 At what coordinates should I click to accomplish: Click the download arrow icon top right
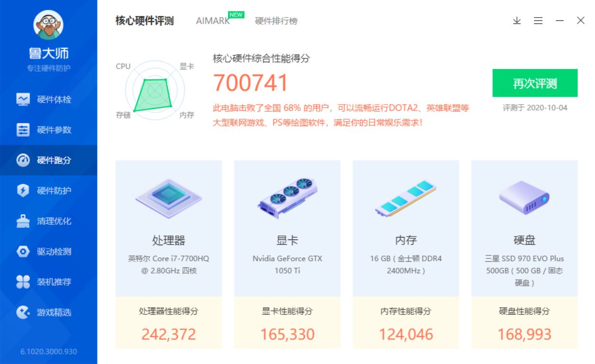517,21
